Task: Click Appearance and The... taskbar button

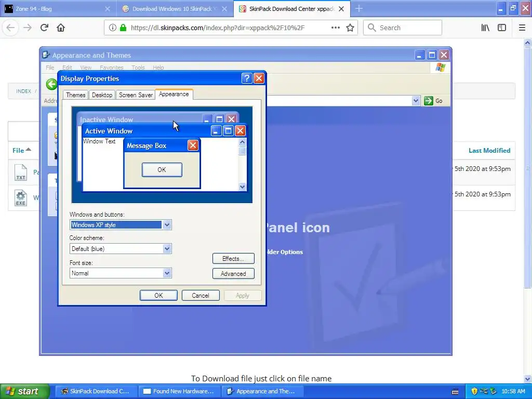Action: coord(262,391)
